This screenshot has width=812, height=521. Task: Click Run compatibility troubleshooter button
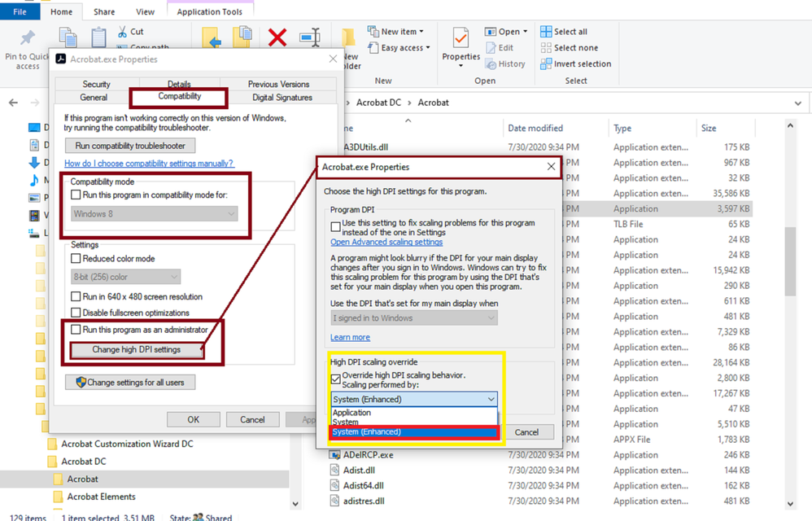click(x=130, y=146)
